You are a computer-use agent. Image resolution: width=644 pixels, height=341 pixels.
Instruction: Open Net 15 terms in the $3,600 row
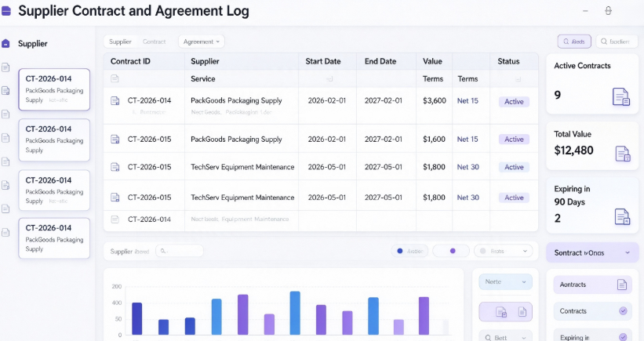468,100
